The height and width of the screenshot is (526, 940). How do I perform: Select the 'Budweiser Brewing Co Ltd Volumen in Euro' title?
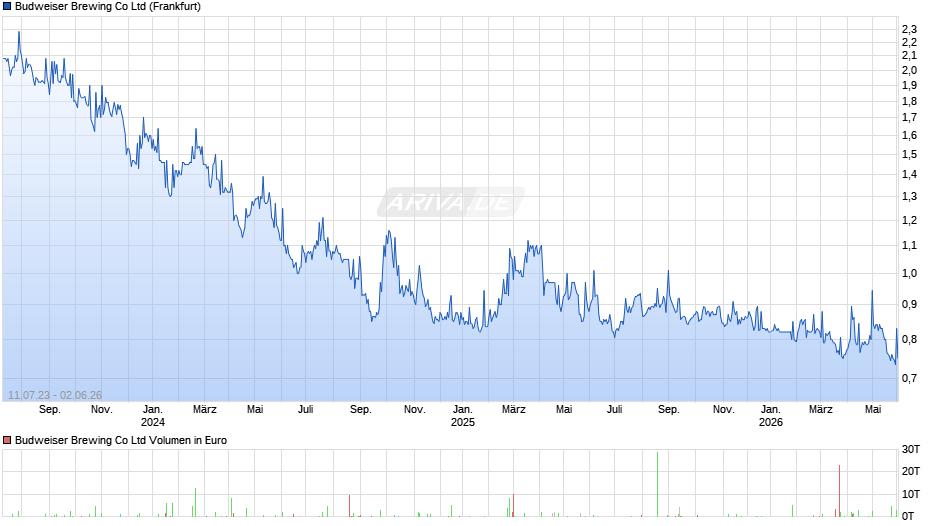121,440
